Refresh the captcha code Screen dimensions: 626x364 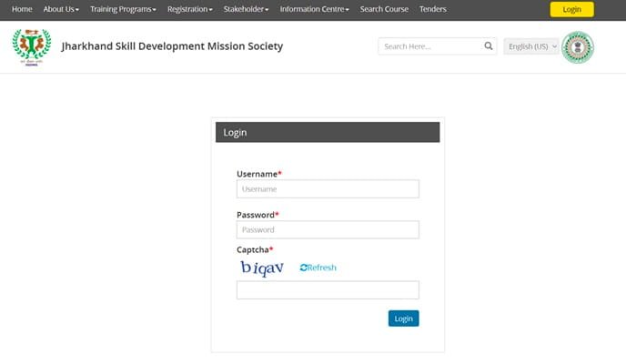click(x=318, y=268)
